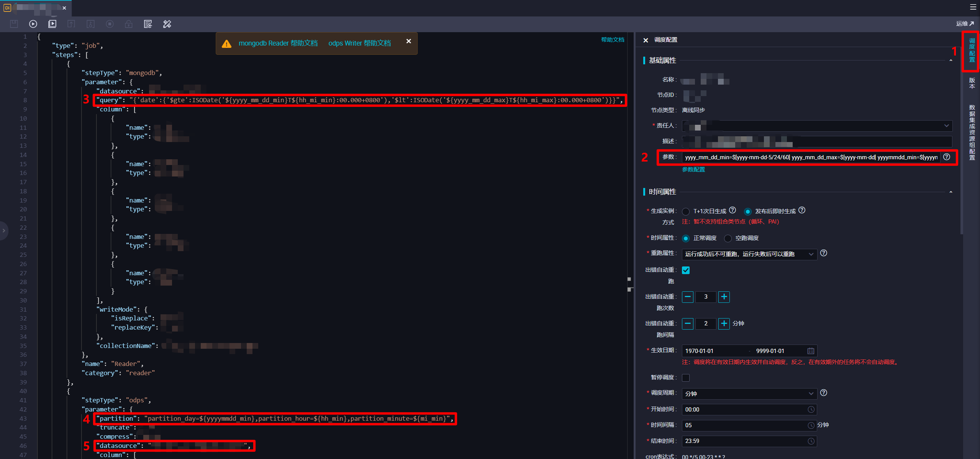Click the advanced run icon

(x=52, y=24)
